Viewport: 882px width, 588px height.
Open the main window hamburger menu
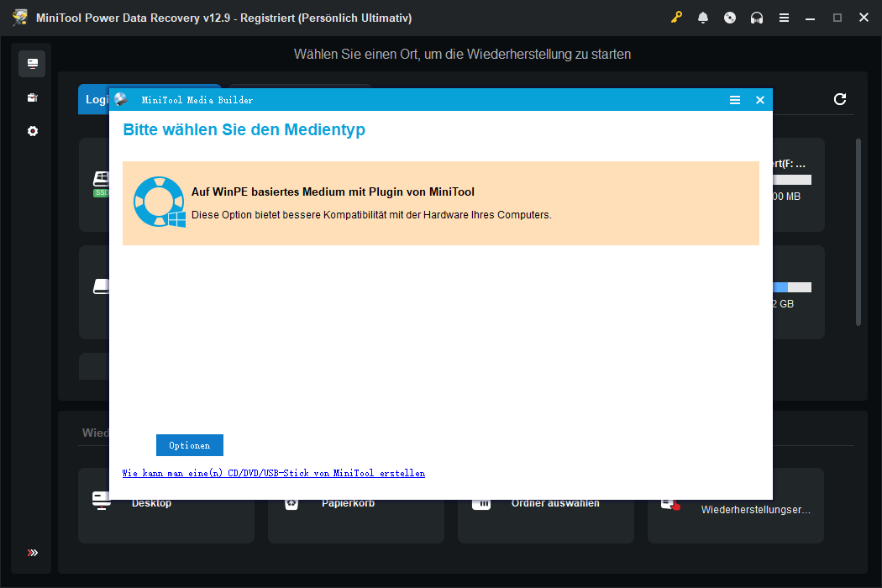coord(784,18)
